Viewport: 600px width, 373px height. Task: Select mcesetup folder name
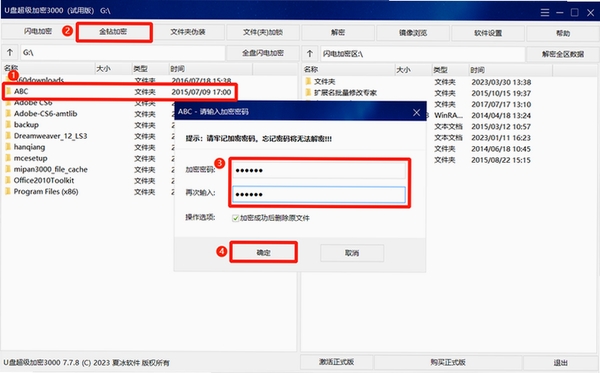click(31, 158)
